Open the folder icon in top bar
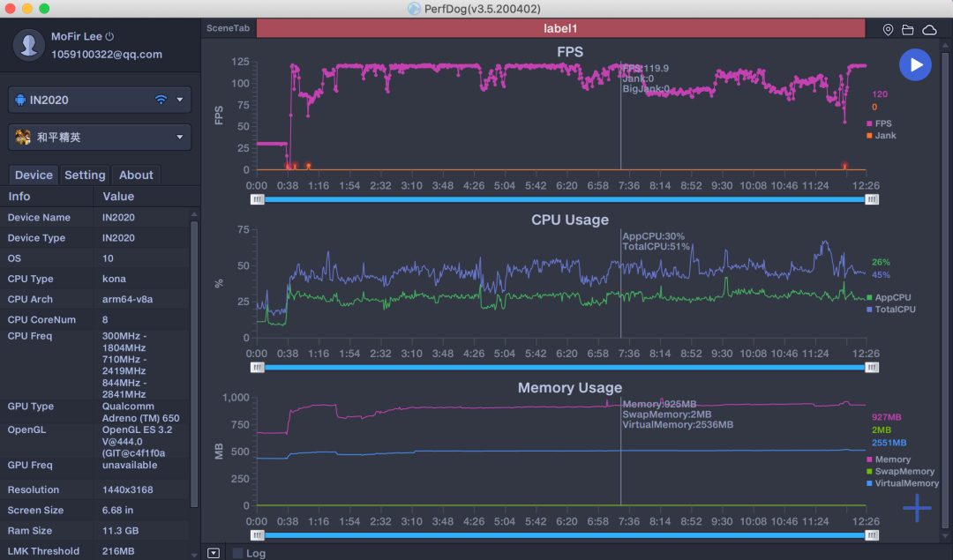This screenshot has width=953, height=560. [907, 29]
